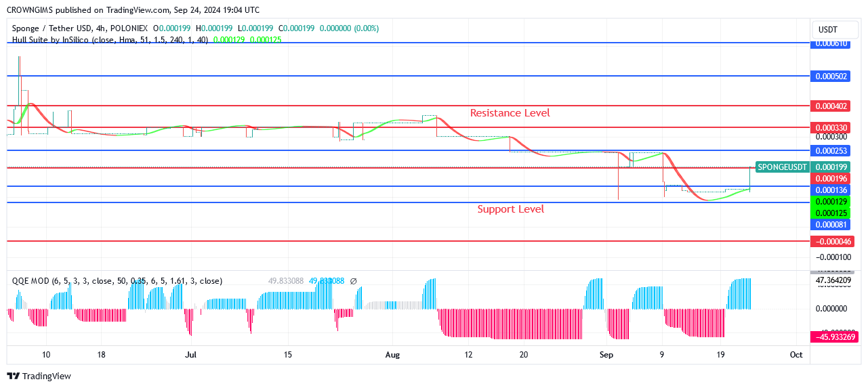The width and height of the screenshot is (868, 388).
Task: Click the Oct date on time axis
Action: [x=796, y=354]
